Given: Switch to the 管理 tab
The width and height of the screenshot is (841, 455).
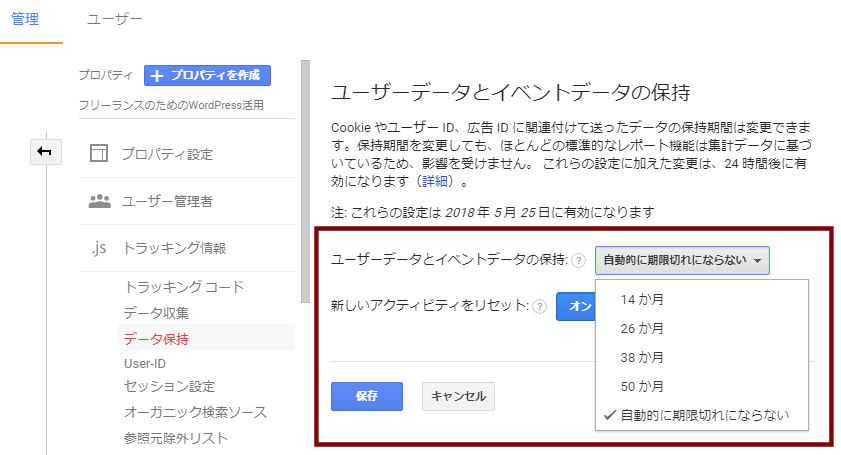Looking at the screenshot, I should (x=25, y=19).
